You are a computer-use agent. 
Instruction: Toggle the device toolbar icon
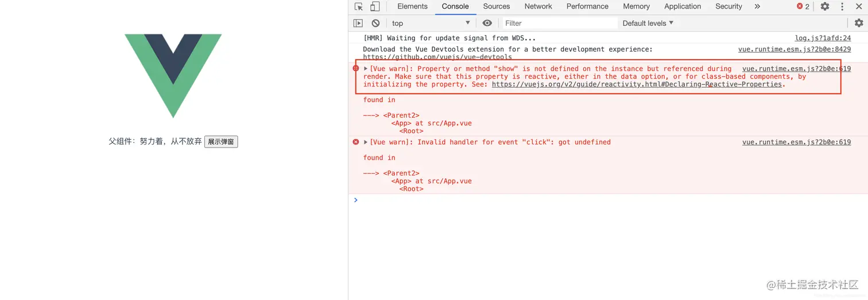(x=375, y=6)
